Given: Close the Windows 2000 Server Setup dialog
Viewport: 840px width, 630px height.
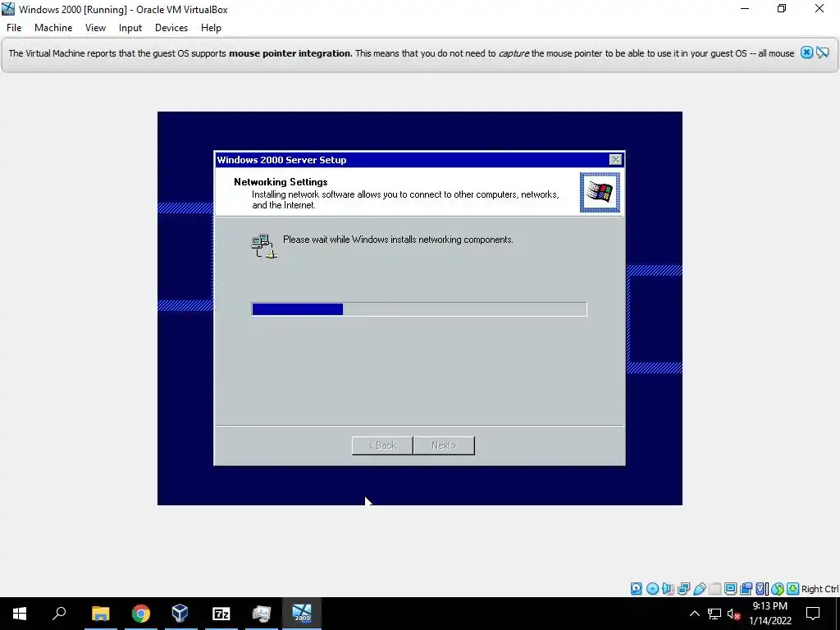Looking at the screenshot, I should coord(615,160).
